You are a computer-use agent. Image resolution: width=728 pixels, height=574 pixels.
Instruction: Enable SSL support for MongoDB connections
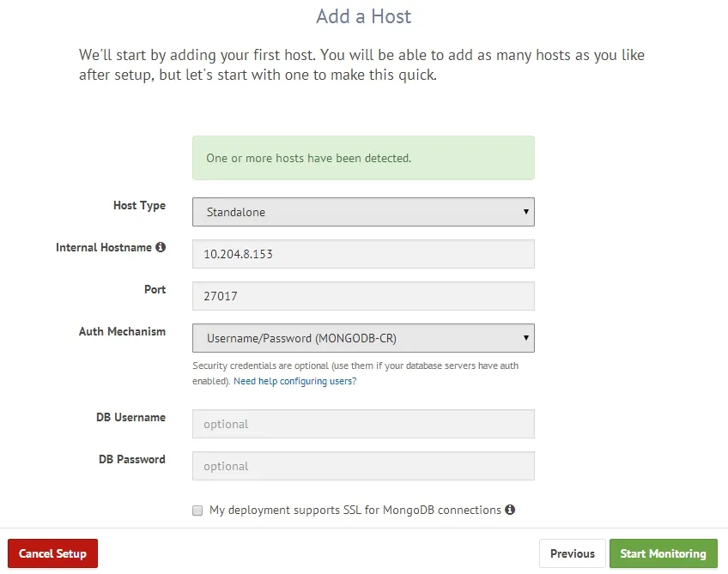click(197, 510)
